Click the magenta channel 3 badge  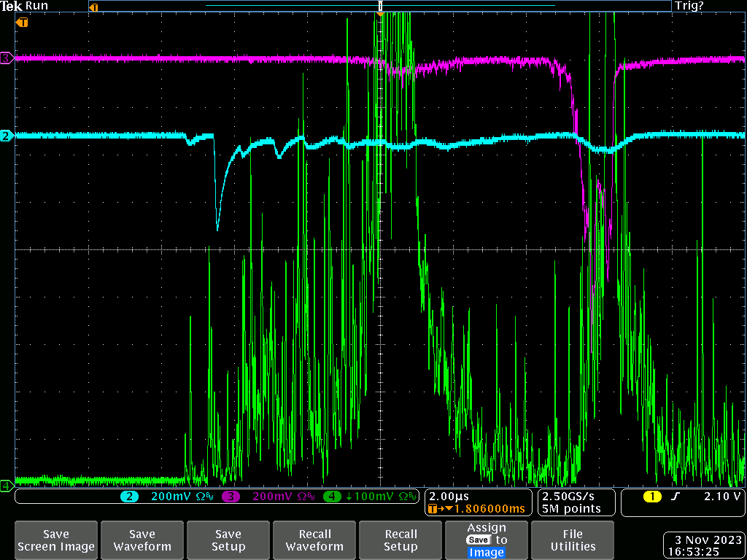tap(231, 497)
